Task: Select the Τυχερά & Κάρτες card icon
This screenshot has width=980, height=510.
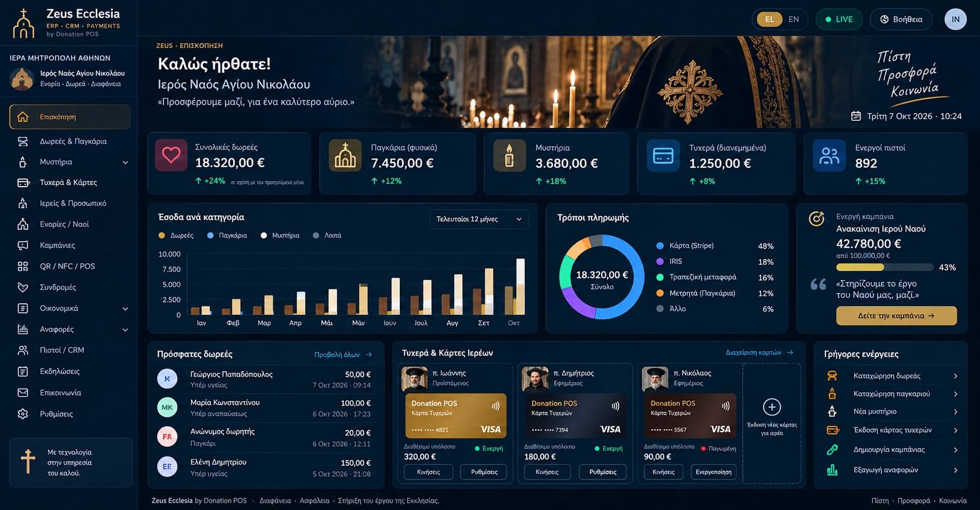Action: (23, 183)
